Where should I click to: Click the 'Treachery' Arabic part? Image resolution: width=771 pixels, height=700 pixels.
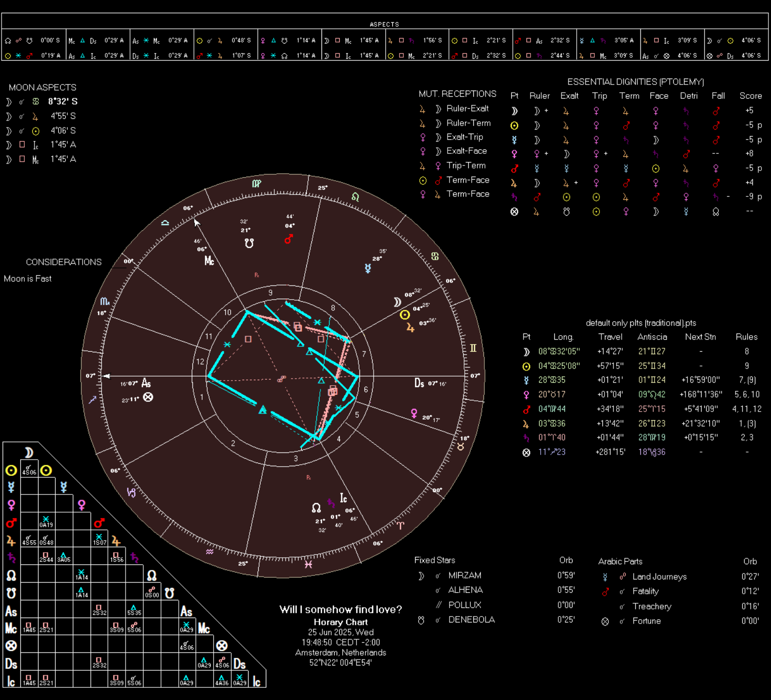pos(652,606)
